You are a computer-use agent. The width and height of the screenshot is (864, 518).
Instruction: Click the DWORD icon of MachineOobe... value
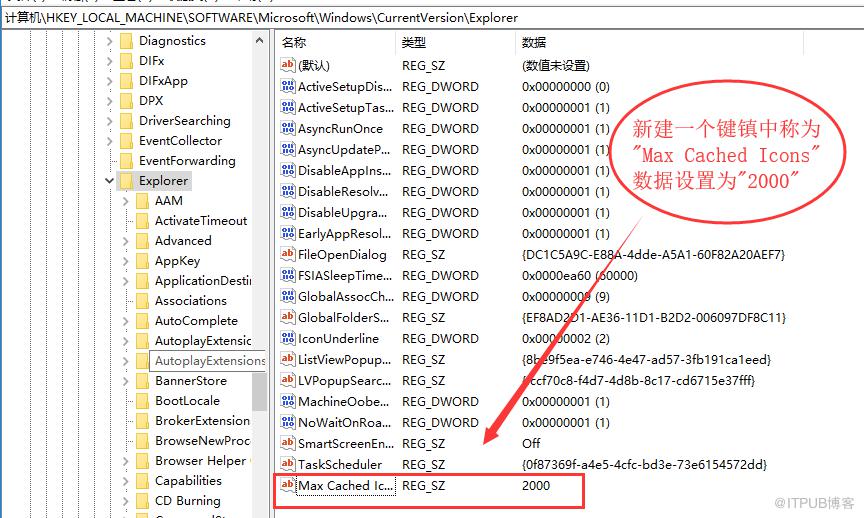tap(288, 401)
